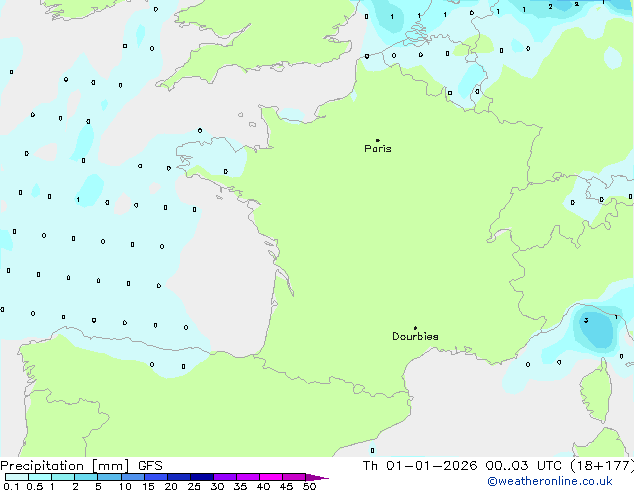
Task: Pick the 25–30 mm dark navy legend swatch
Action: pos(202,477)
